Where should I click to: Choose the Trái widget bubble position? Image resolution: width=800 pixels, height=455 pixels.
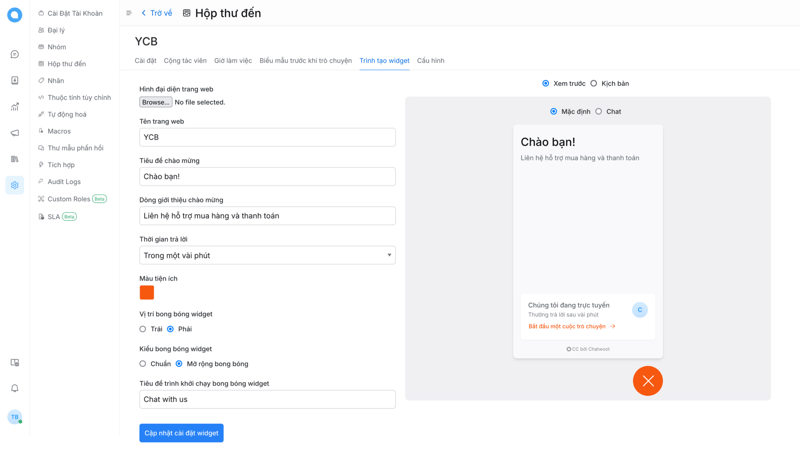pos(143,329)
